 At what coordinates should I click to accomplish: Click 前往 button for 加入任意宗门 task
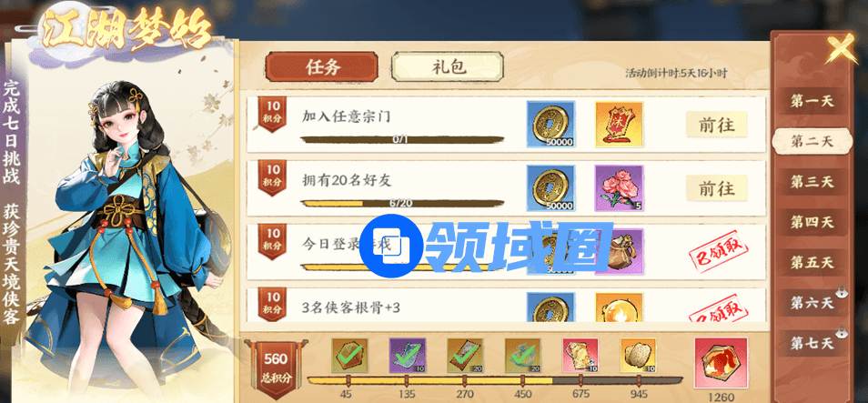click(x=716, y=125)
